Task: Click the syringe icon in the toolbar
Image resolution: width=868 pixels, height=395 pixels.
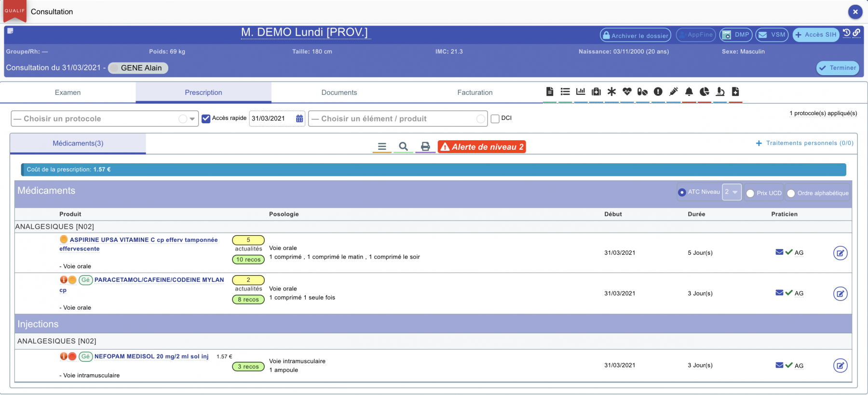Action: [674, 92]
